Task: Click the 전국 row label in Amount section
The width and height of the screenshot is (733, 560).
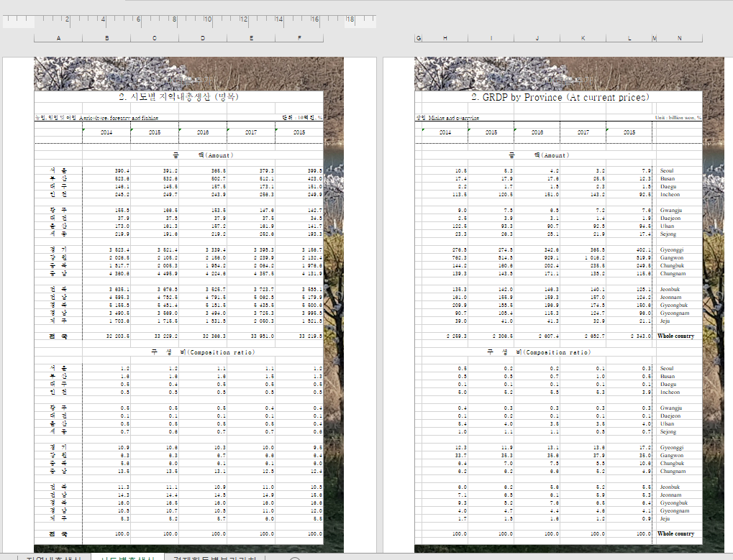Action: point(58,336)
